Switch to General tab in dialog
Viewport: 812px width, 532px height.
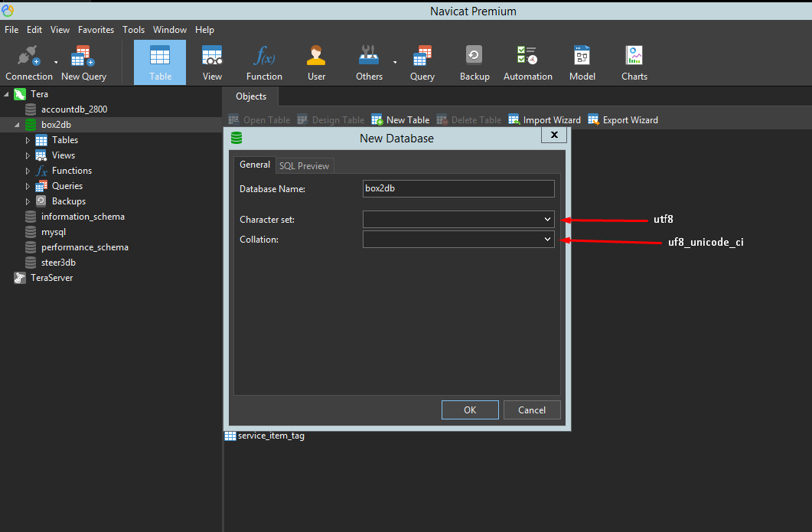(x=255, y=165)
